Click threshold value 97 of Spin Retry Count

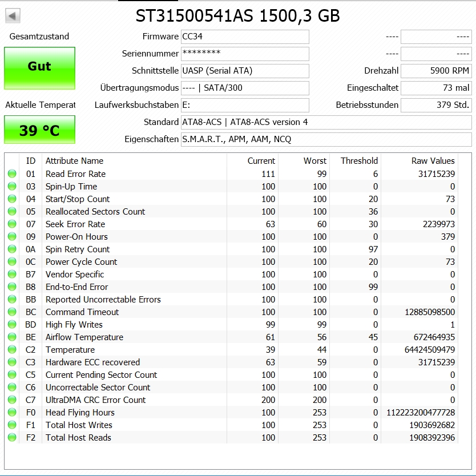click(x=373, y=249)
